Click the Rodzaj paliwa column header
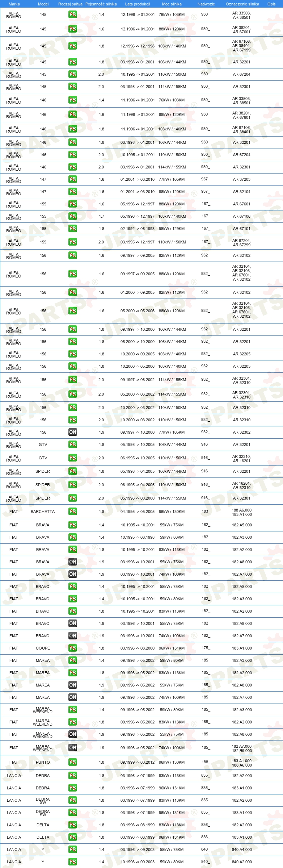This screenshot has width=283, height=868. pyautogui.click(x=70, y=4)
